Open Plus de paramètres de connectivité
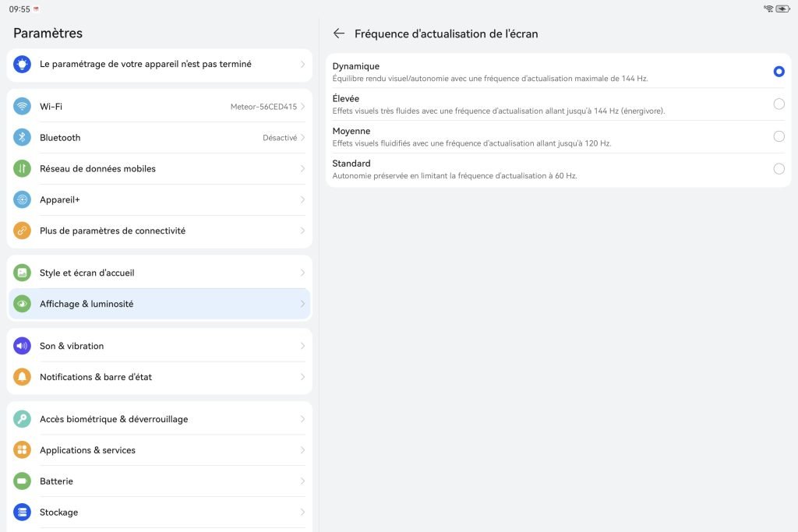Screen dimensions: 798x532 159,231
